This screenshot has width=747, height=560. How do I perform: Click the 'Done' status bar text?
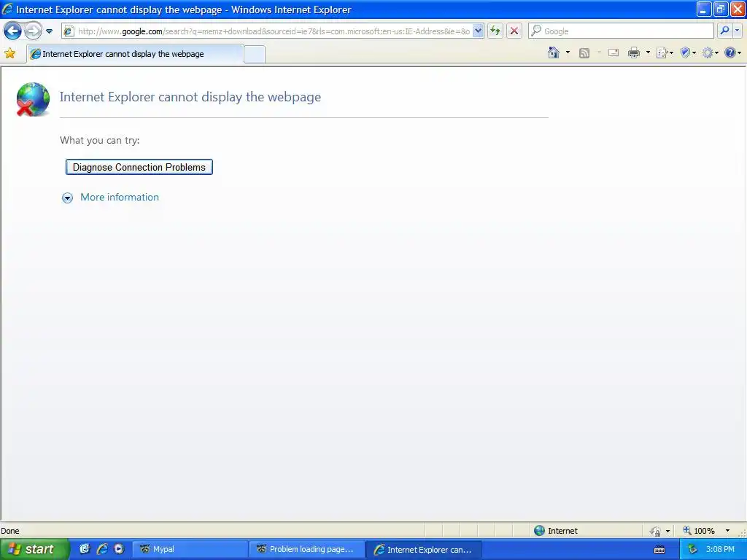click(x=10, y=531)
